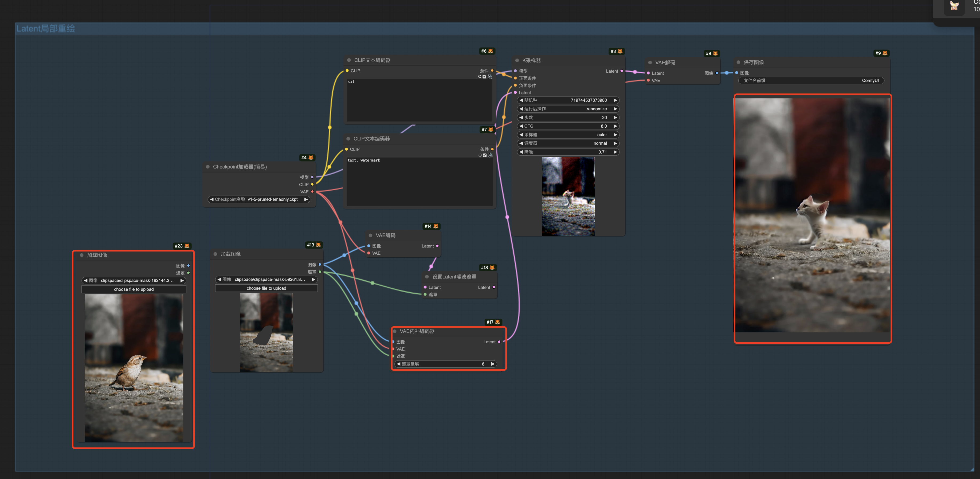Click the fox icon on K采样器 node #3

[620, 51]
